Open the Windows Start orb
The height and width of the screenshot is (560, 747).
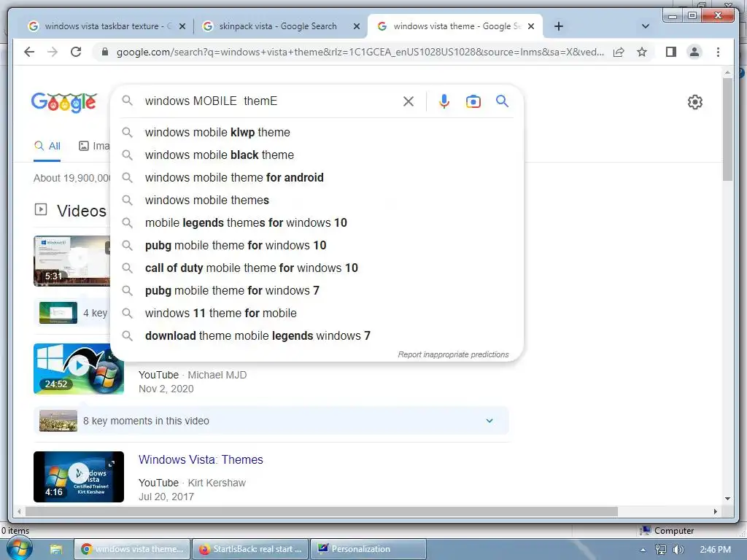click(18, 550)
